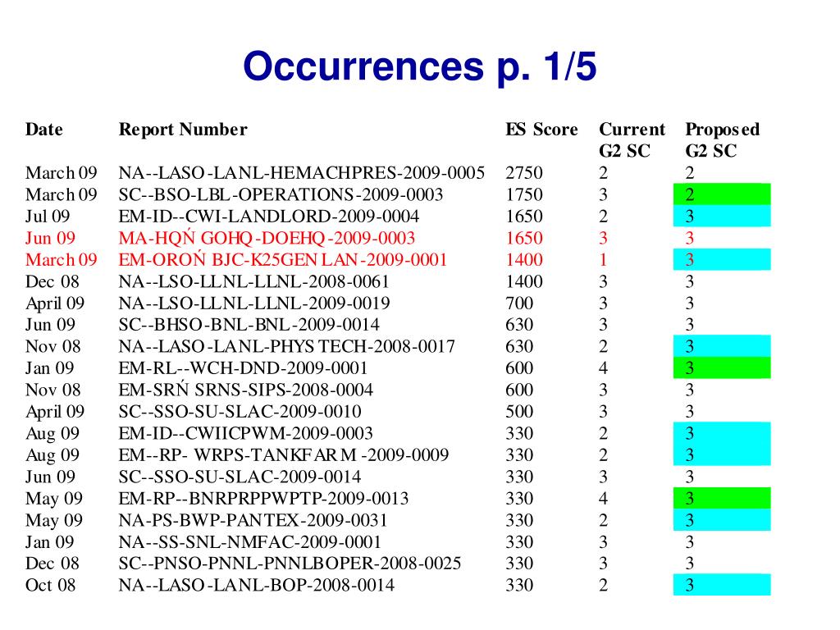Click cyan proposed cell for LANL-BOP-2008-0014 row

point(722,585)
